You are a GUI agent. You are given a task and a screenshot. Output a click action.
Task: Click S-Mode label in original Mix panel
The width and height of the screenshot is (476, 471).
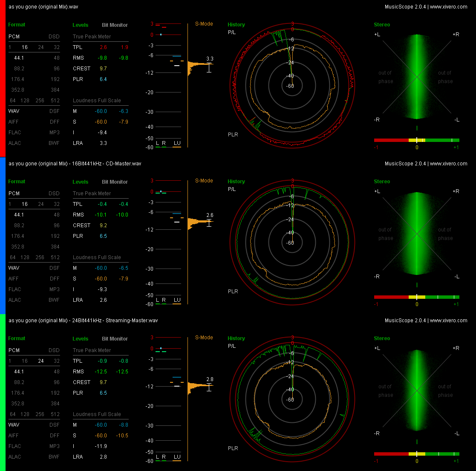[204, 24]
